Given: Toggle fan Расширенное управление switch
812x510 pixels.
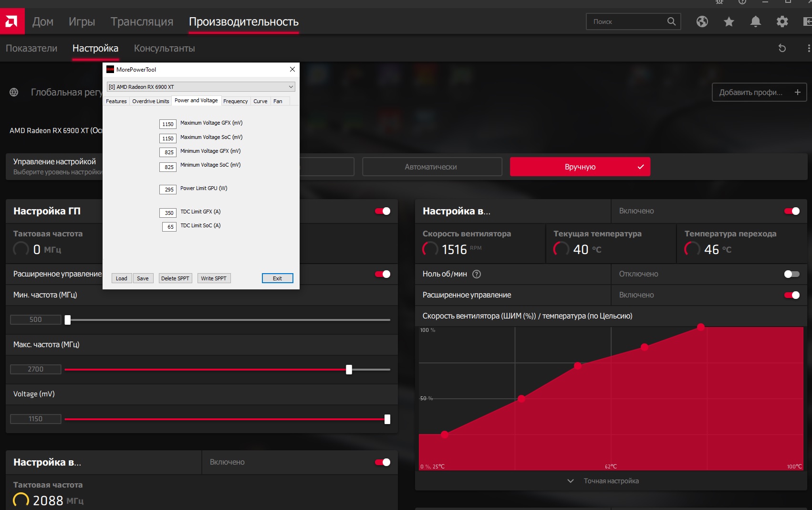Looking at the screenshot, I should point(792,295).
